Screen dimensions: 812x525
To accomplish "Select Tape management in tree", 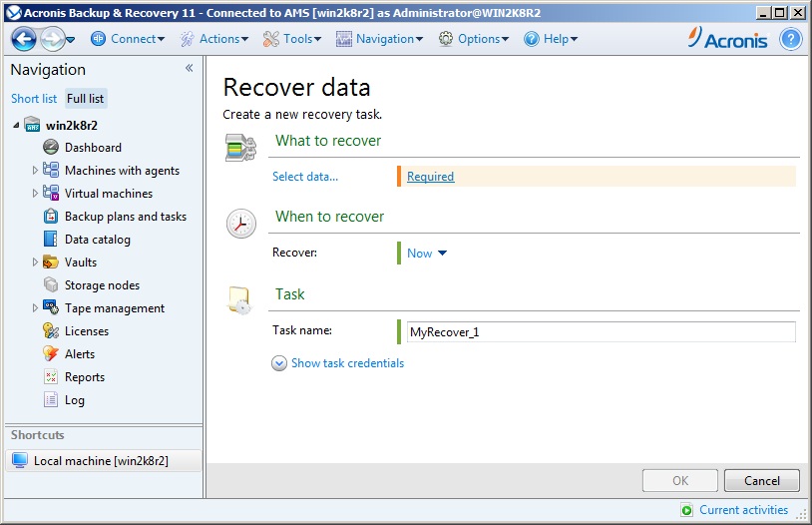I will pos(115,308).
